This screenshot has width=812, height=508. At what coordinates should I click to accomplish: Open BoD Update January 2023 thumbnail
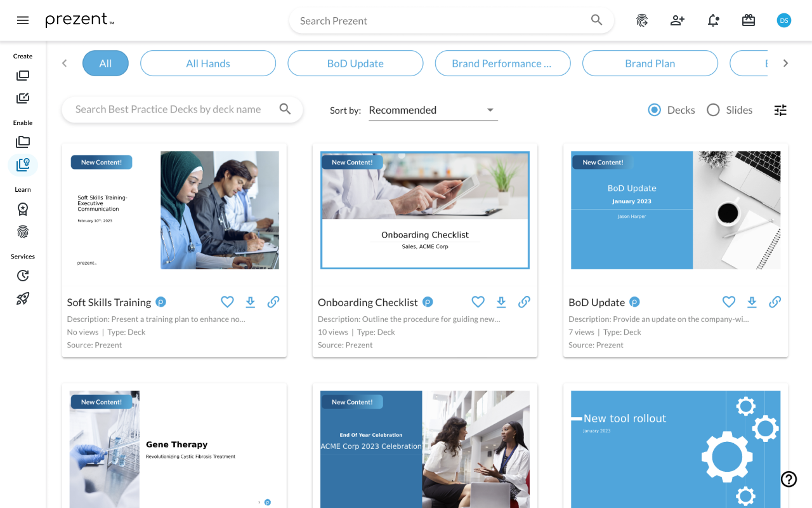coord(676,210)
